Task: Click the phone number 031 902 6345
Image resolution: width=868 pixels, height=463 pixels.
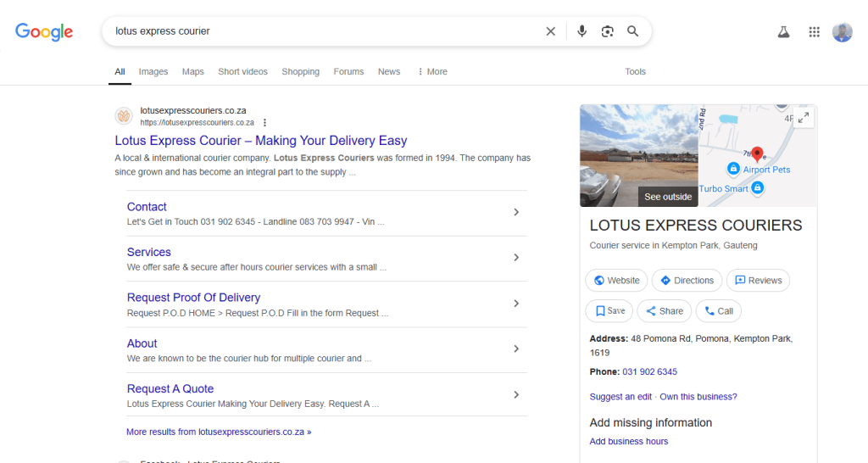Action: (x=649, y=371)
